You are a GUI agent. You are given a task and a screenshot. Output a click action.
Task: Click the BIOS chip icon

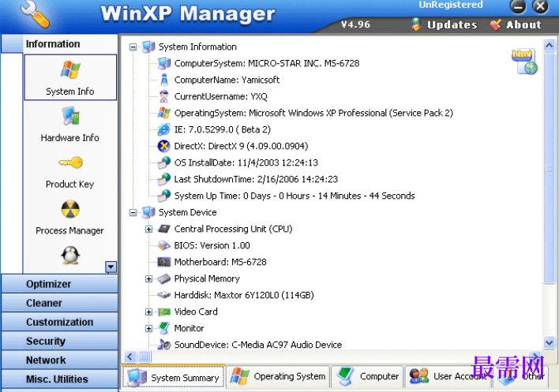coord(164,245)
